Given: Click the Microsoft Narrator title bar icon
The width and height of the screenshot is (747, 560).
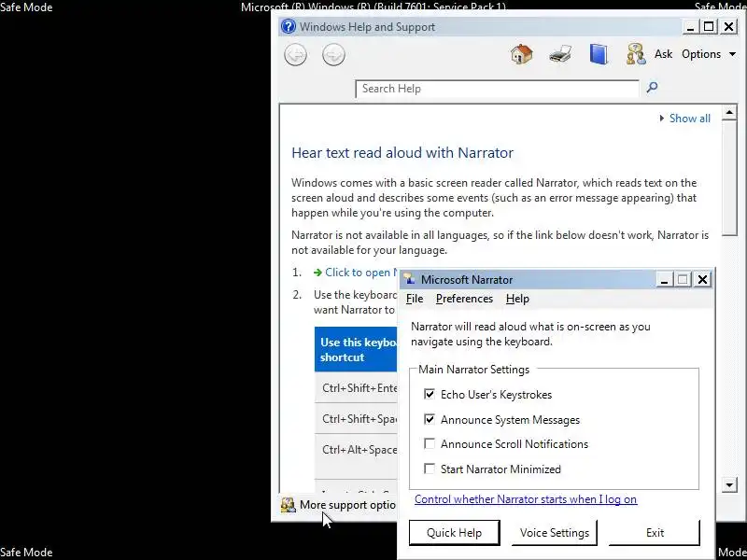Looking at the screenshot, I should point(410,279).
